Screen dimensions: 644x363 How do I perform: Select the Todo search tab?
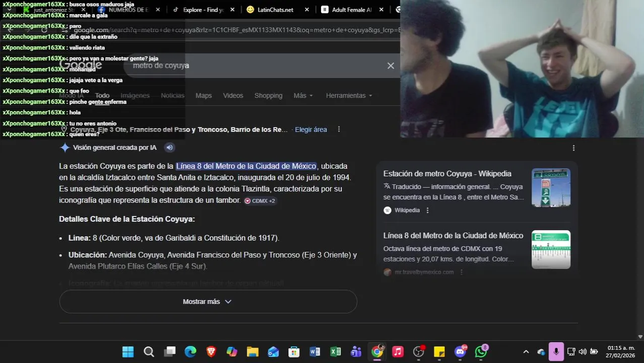pos(102,95)
